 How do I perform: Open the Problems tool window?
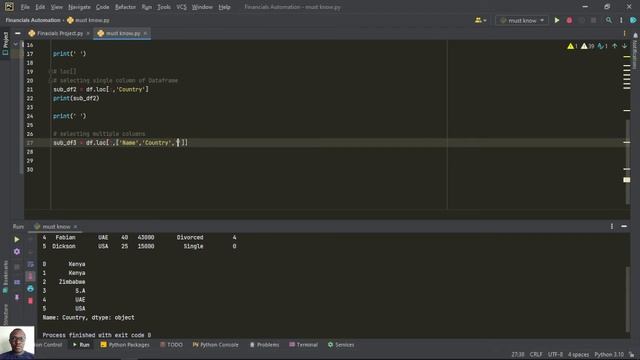264,345
